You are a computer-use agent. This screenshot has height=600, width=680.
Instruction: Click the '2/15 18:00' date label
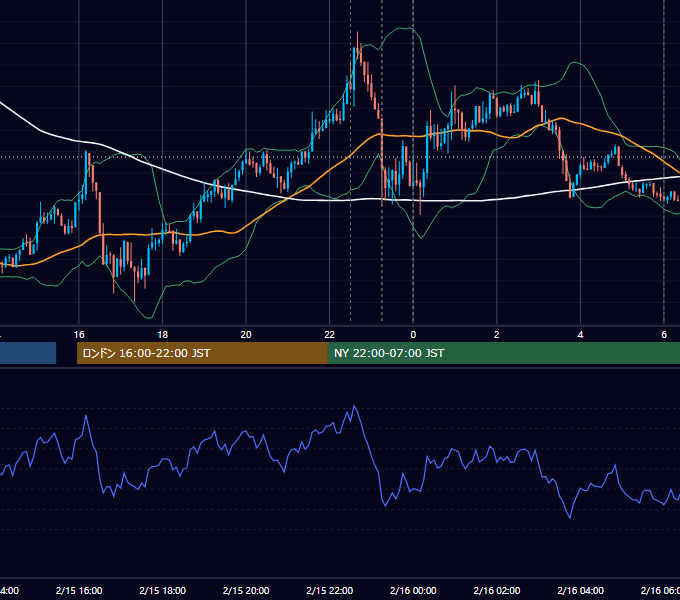point(163,590)
